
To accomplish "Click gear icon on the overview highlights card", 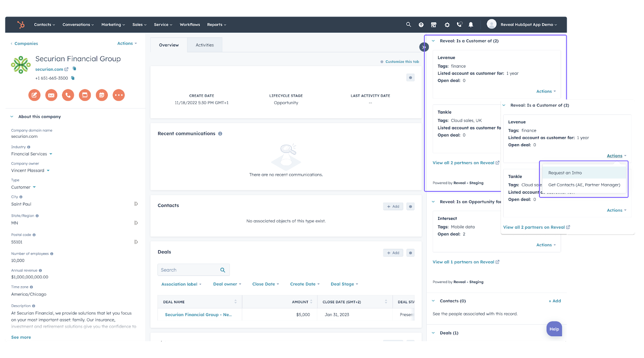I will pyautogui.click(x=411, y=78).
